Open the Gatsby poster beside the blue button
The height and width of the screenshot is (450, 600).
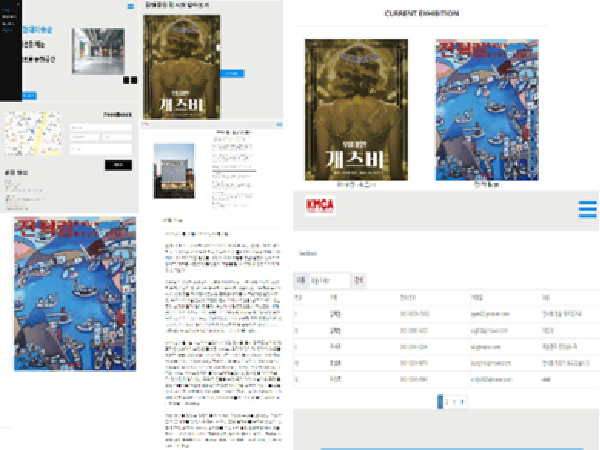click(182, 67)
